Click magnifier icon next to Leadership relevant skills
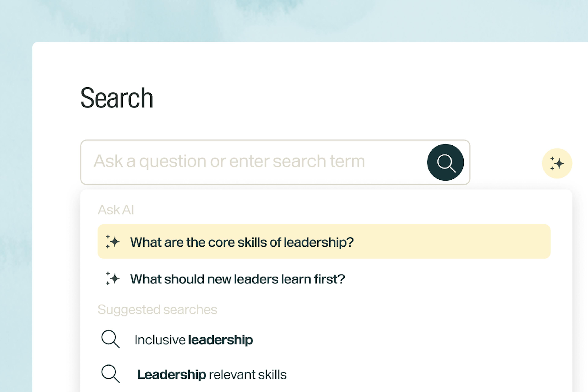Screen dimensions: 588x392 (110, 374)
